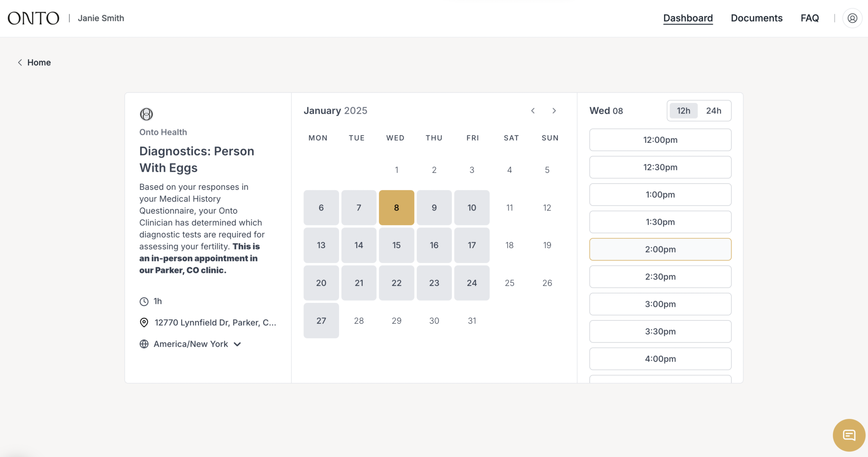This screenshot has width=868, height=457.
Task: Click the ONTO logo
Action: coord(33,18)
